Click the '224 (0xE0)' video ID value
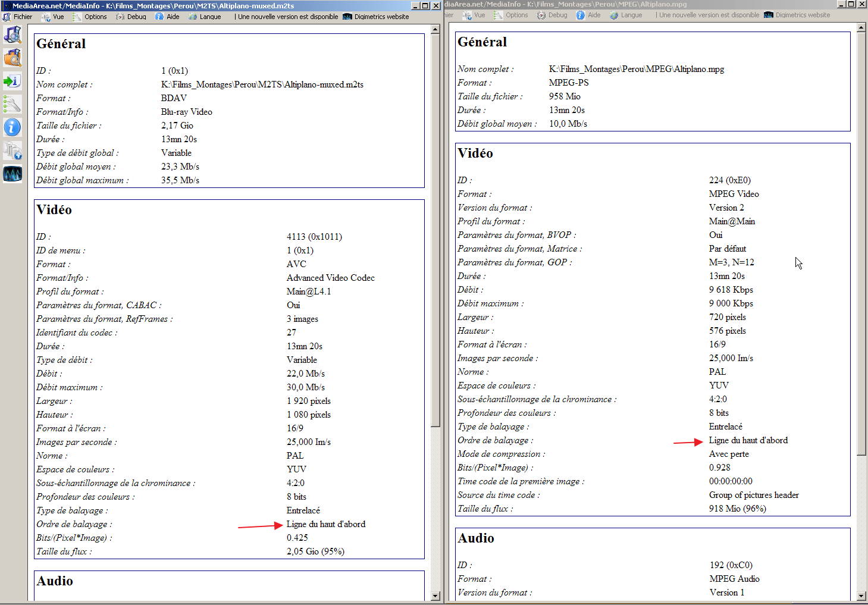 (730, 180)
